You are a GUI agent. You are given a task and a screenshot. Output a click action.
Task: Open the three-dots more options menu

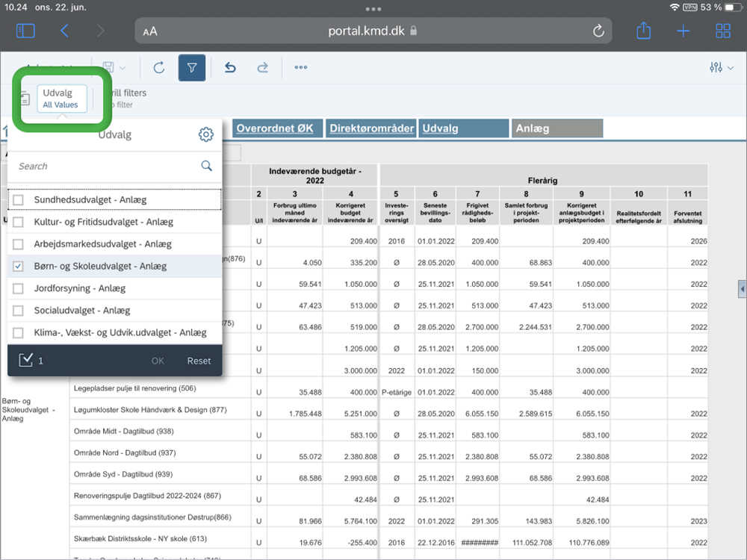301,68
